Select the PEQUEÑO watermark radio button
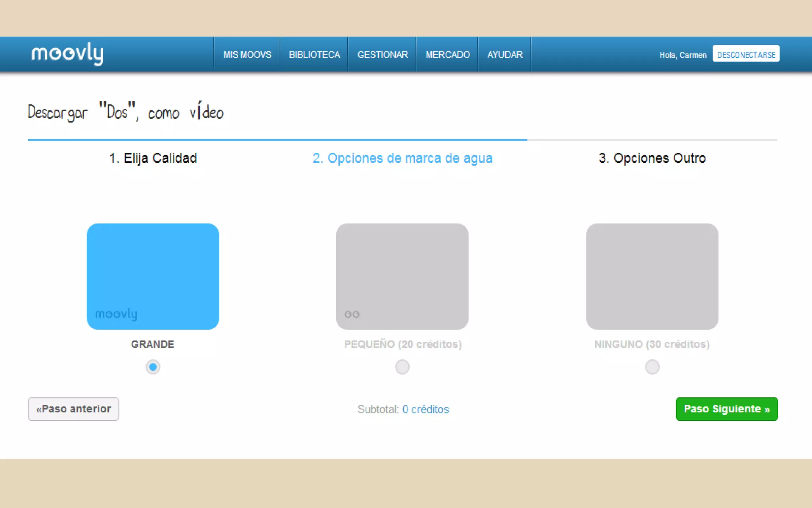This screenshot has height=508, width=812. [x=402, y=367]
